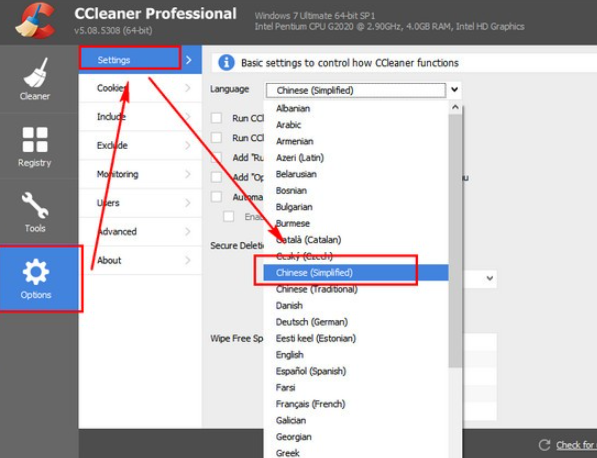Open the Cookies settings tab

click(140, 88)
